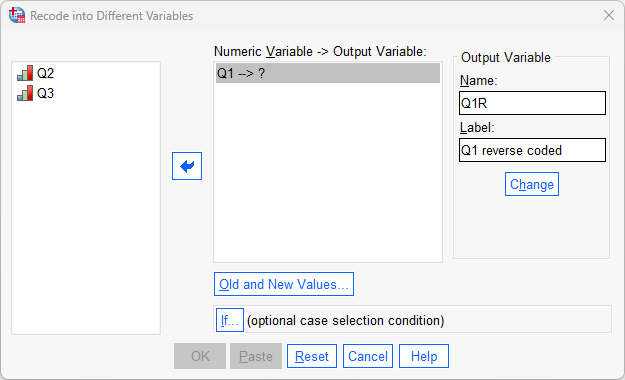This screenshot has height=380, width=625.
Task: Click the greyed-out OK button
Action: pos(200,356)
